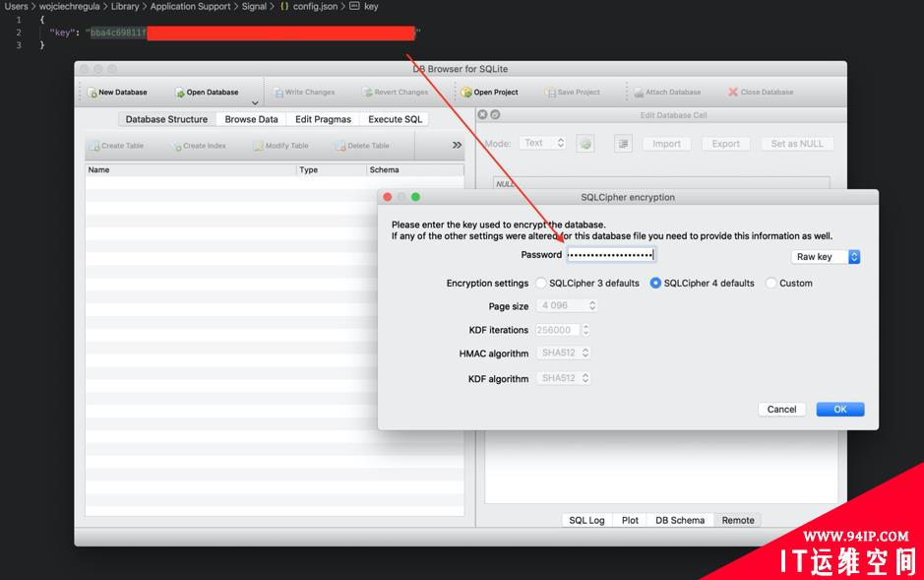Click the Set as NULL button
Image resolution: width=924 pixels, height=580 pixels.
[x=797, y=144]
